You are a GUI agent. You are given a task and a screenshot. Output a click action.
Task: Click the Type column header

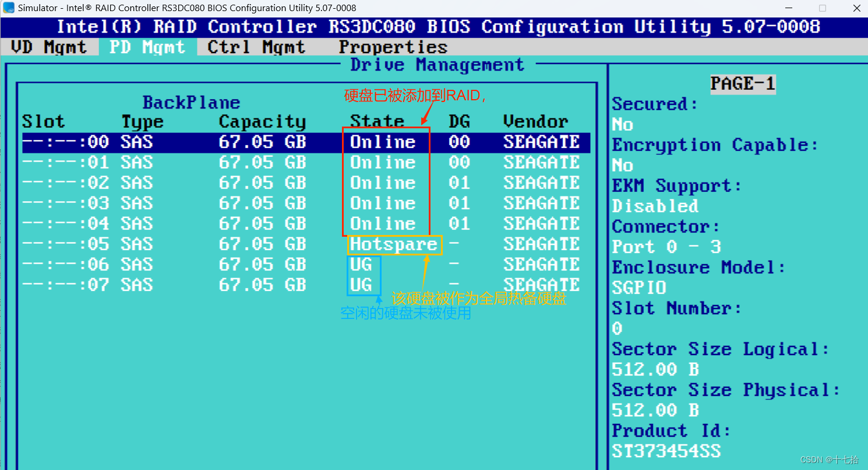click(x=143, y=122)
